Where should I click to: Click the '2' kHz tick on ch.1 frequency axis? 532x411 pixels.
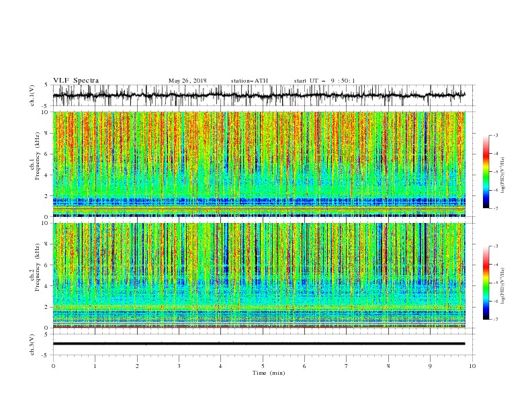point(48,196)
